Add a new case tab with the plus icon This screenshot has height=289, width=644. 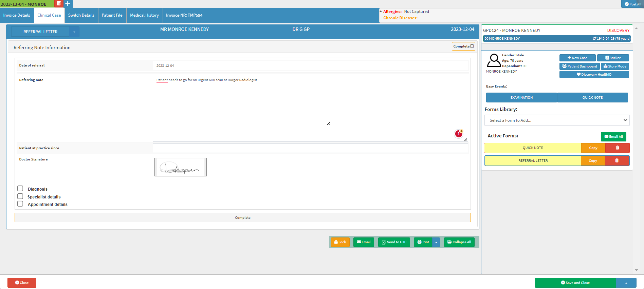[x=68, y=4]
